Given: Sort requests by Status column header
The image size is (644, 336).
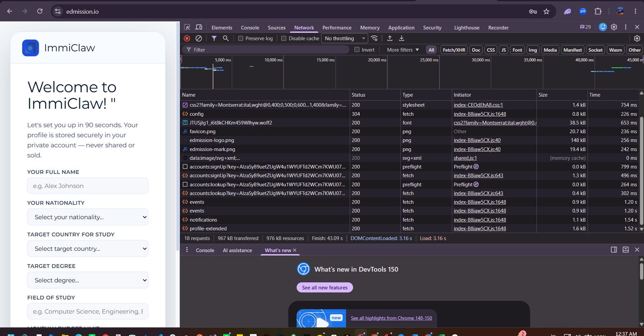Looking at the screenshot, I should click(375, 95).
